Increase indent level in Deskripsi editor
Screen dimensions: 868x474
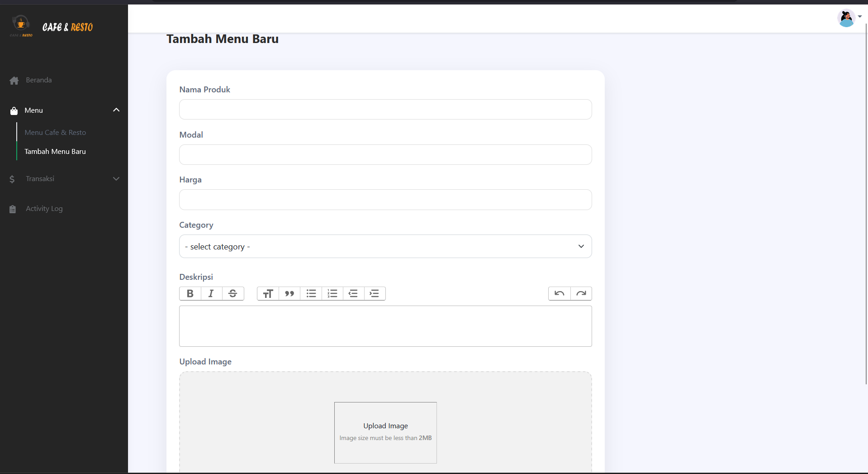pos(375,293)
